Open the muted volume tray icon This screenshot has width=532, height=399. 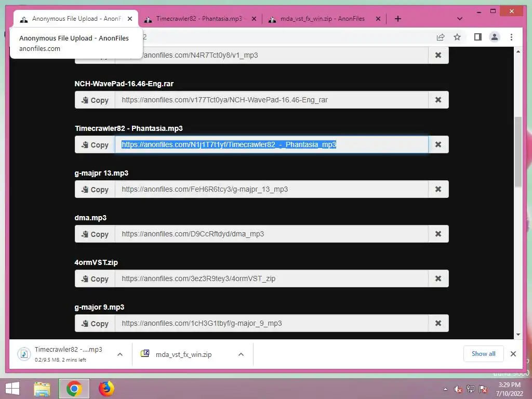[x=458, y=389]
